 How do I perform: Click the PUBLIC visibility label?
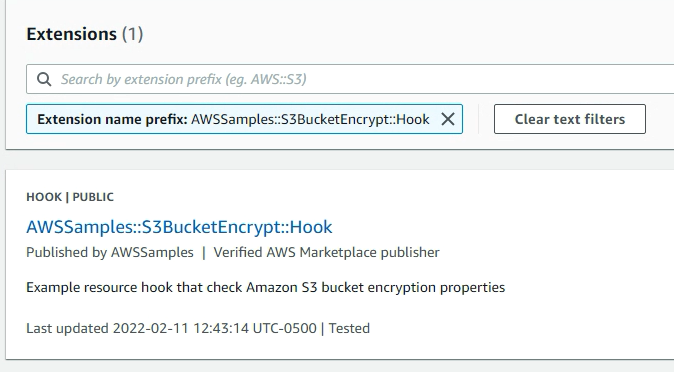point(93,197)
